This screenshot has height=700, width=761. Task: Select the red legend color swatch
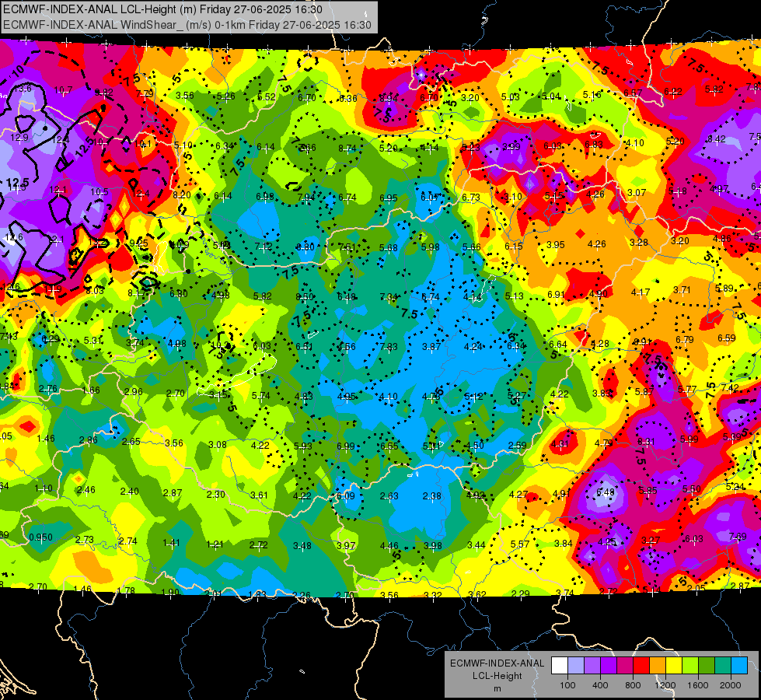point(641,666)
